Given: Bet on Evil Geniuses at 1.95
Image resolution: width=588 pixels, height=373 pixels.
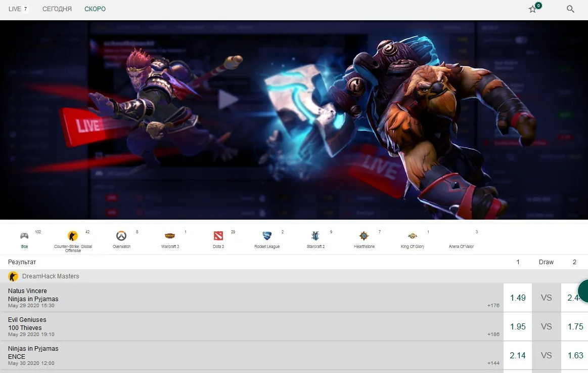Looking at the screenshot, I should click(518, 326).
